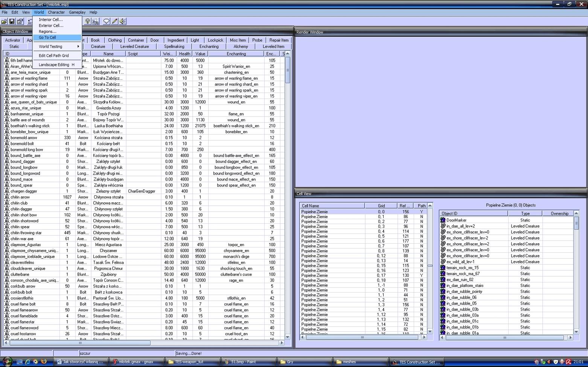
Task: Switch to the Leveled Creature tab
Action: [x=135, y=47]
